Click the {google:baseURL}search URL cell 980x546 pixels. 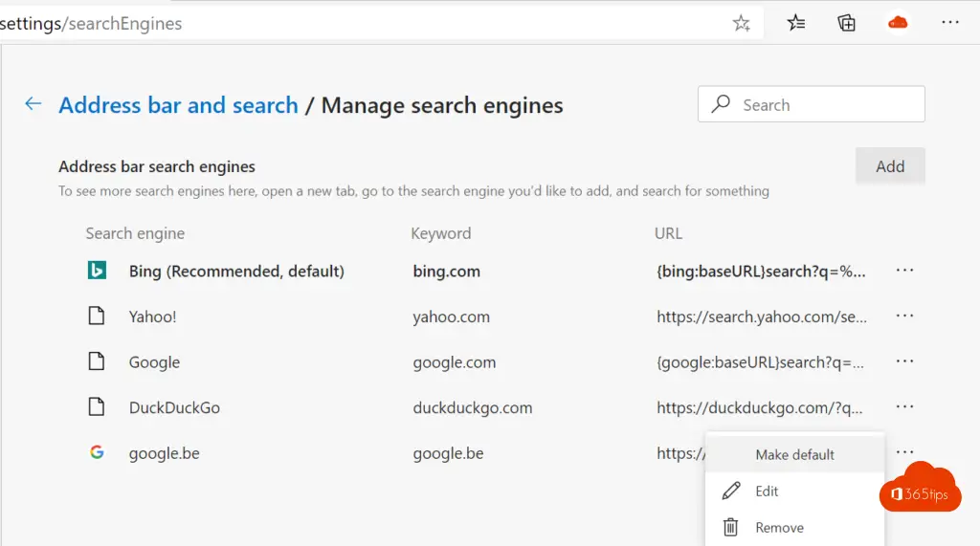coord(760,362)
